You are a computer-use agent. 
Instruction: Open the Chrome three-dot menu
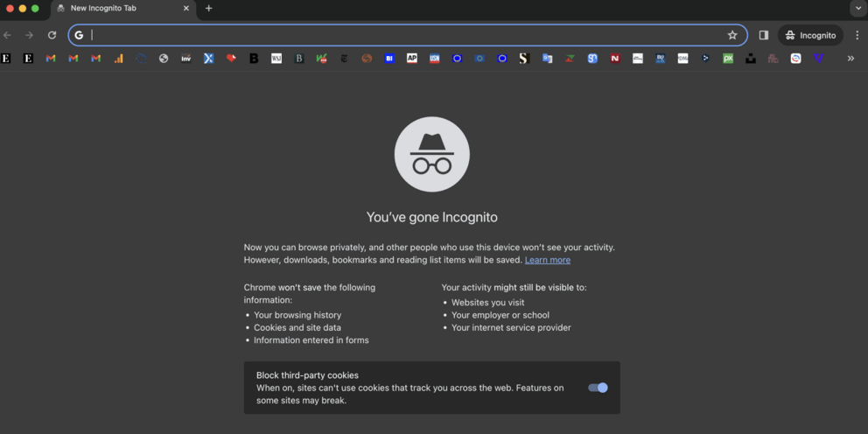click(857, 35)
